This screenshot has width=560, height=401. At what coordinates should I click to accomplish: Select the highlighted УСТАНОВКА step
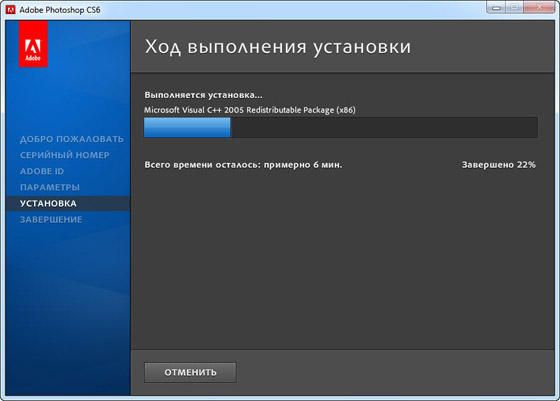click(x=68, y=203)
